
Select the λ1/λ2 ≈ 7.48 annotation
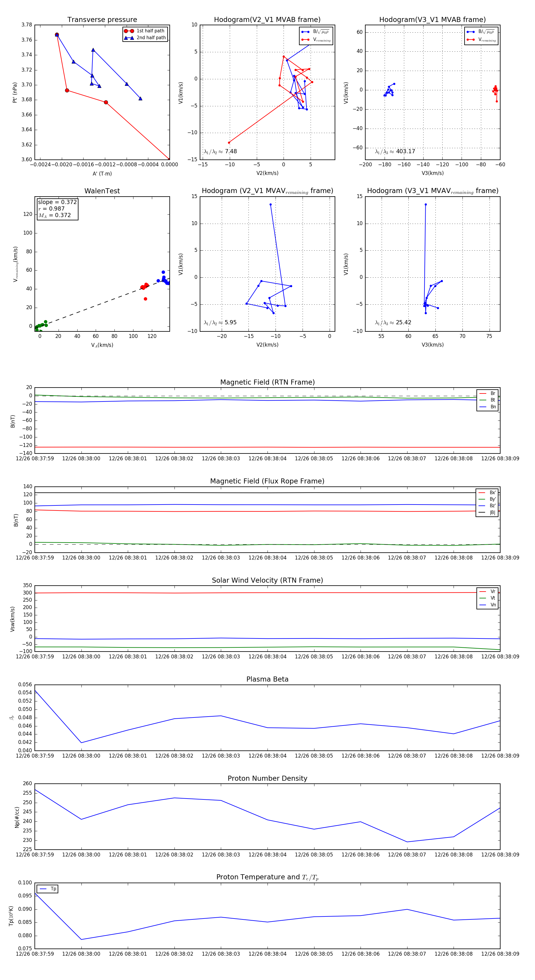point(220,151)
